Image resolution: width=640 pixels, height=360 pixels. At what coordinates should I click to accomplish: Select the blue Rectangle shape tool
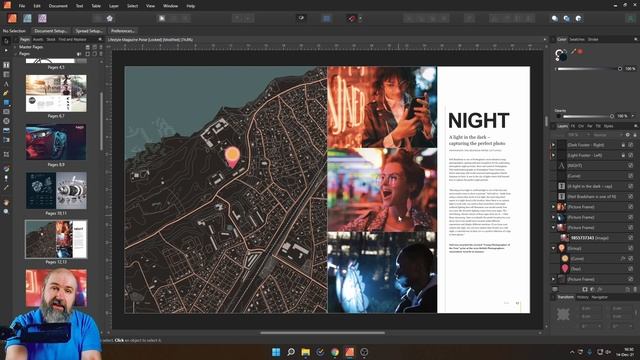[6, 102]
